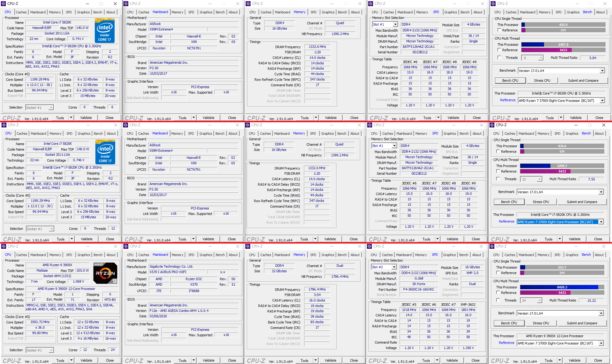
Task: Click CPU-Z title icon of Gigabyte Mainboard window
Action: [x=126, y=246]
